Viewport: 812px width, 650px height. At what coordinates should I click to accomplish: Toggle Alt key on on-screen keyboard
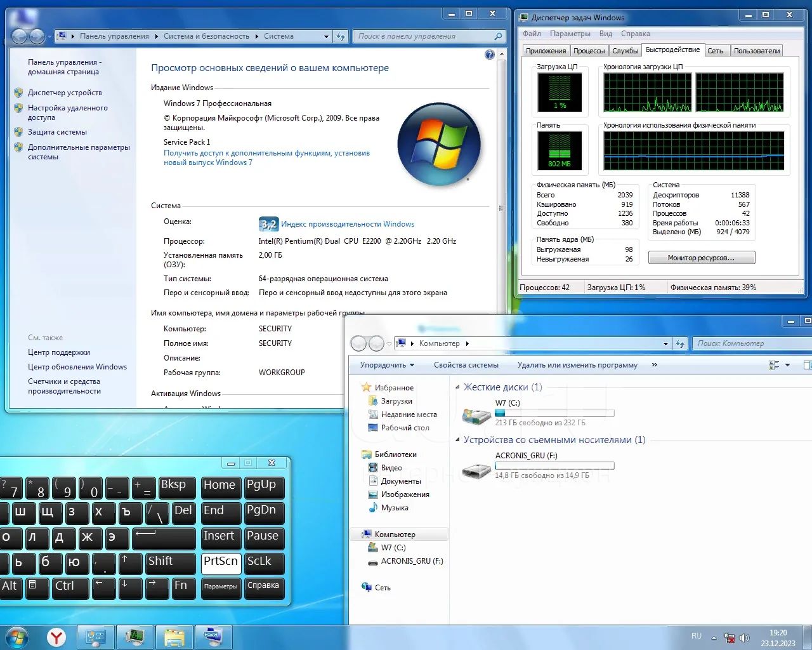point(11,588)
